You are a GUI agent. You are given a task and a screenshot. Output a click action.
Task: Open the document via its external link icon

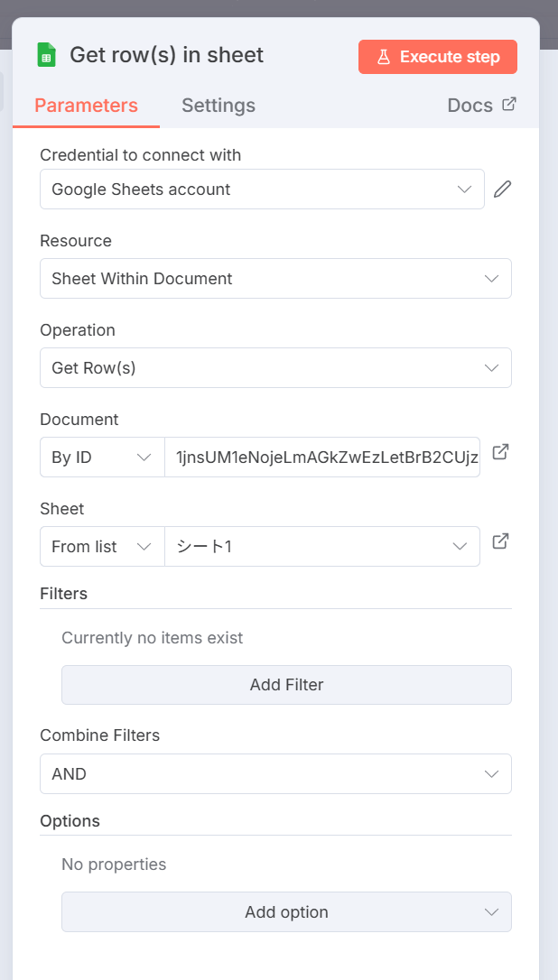pyautogui.click(x=500, y=452)
